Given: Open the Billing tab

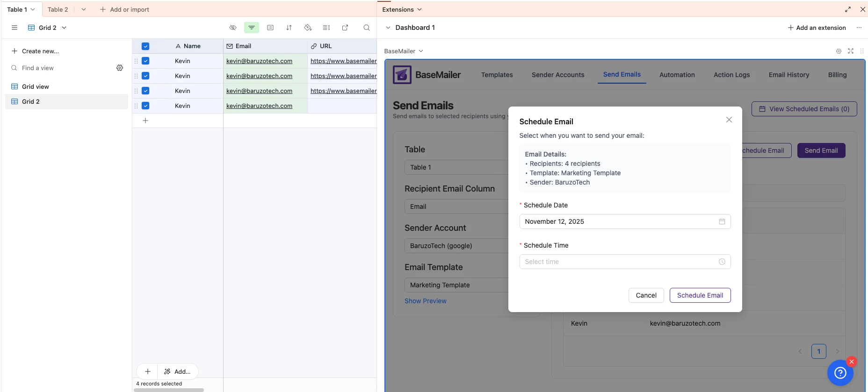Looking at the screenshot, I should (837, 75).
